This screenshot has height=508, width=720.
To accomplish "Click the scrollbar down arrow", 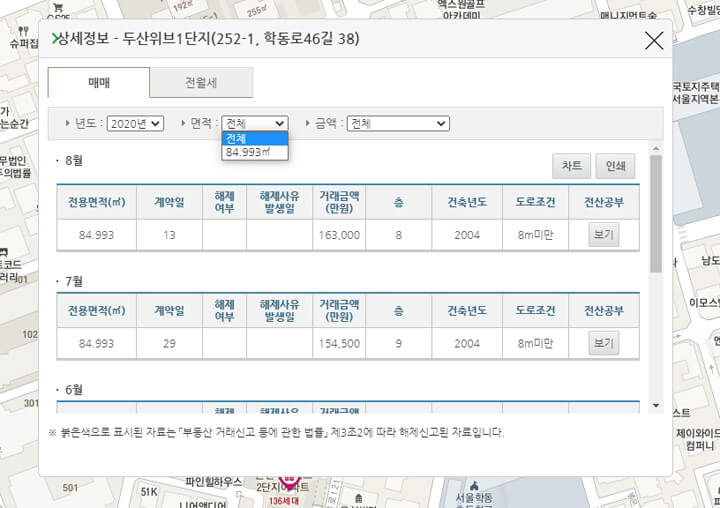I will (656, 406).
